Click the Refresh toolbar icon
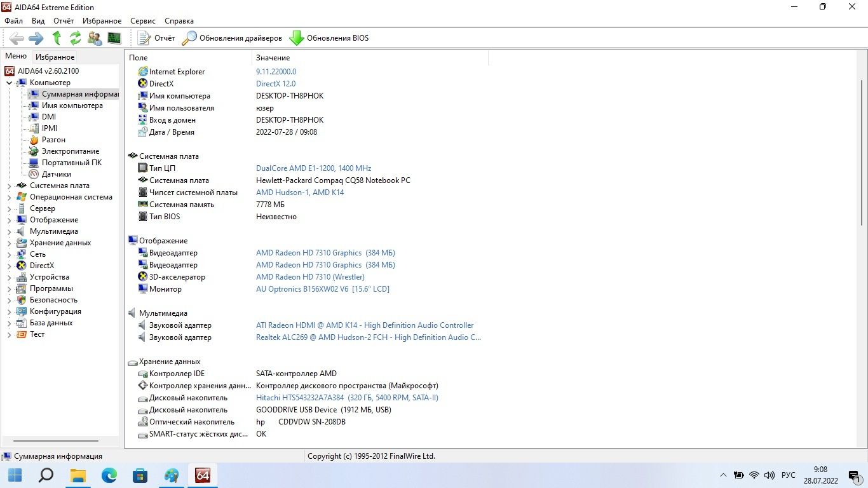The width and height of the screenshot is (868, 488). click(76, 38)
